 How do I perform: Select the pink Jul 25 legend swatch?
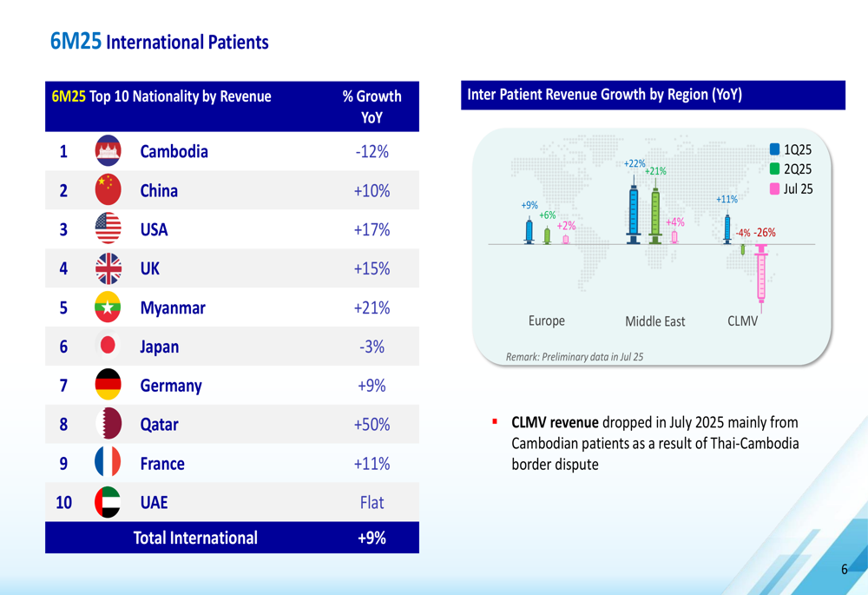[774, 188]
